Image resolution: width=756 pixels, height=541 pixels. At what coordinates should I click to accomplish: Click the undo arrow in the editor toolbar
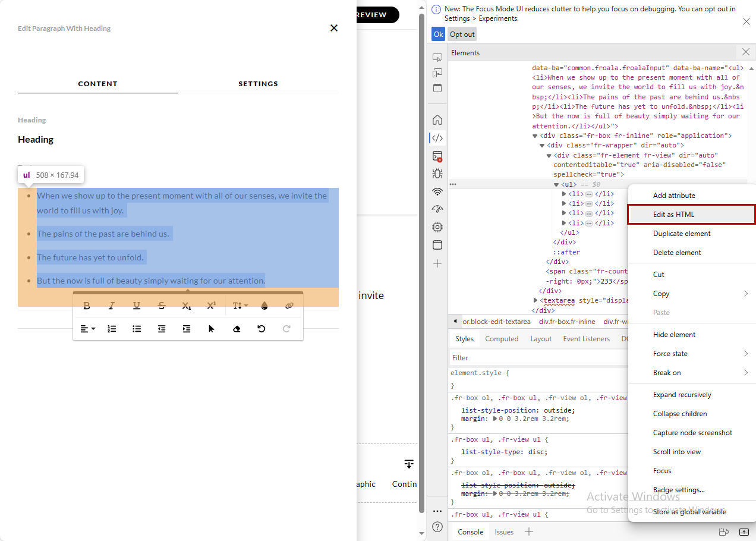(x=261, y=329)
